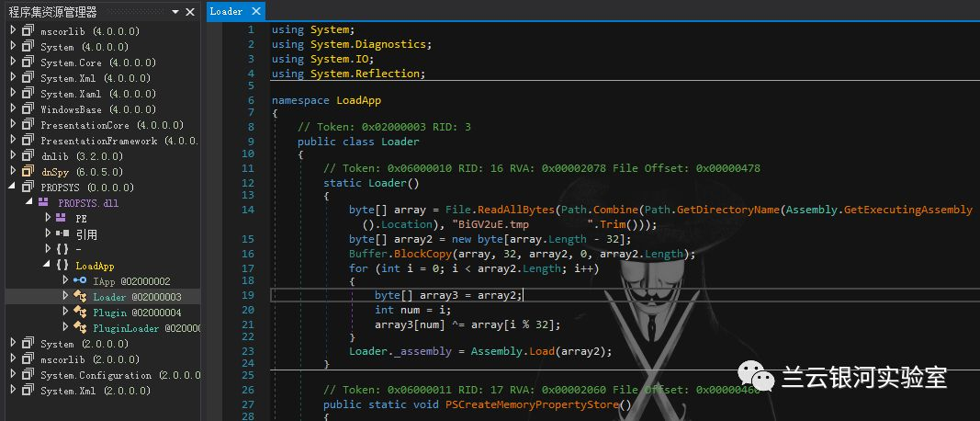Open the assembly explorer panel options dropdown
This screenshot has height=421, width=980.
pos(175,12)
